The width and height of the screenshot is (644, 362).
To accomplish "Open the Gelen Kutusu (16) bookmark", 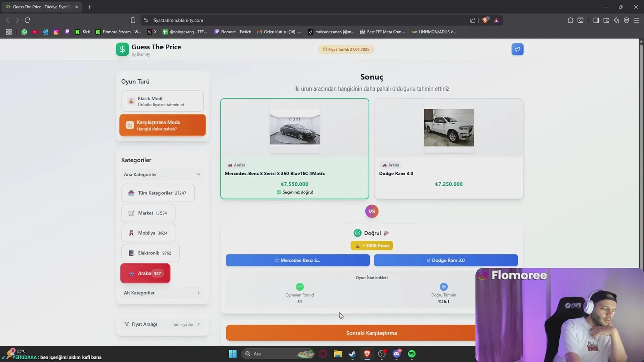I will coord(279,32).
